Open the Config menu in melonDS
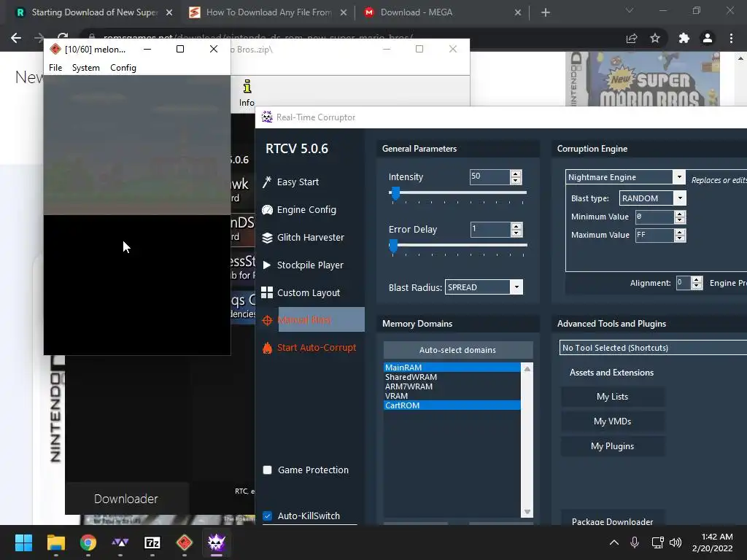This screenshot has height=560, width=747. (123, 68)
